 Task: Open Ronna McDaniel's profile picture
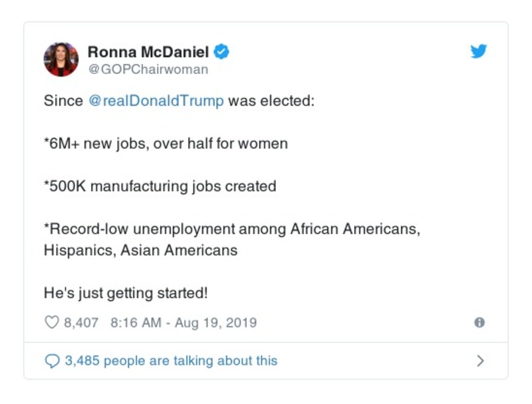point(61,56)
